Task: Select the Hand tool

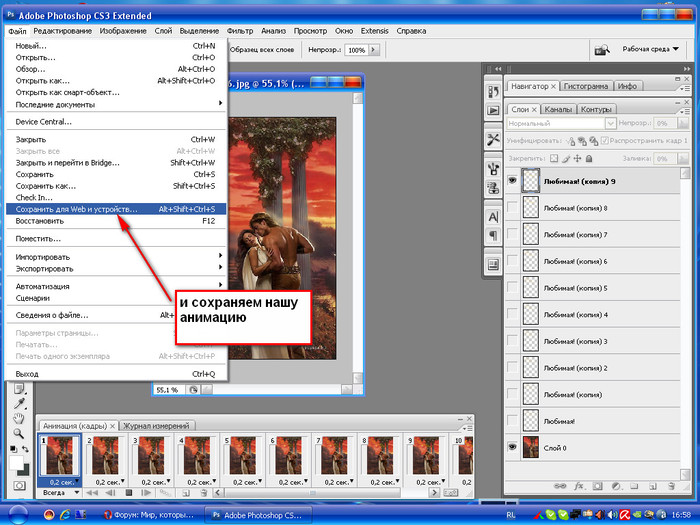Action: [x=19, y=418]
